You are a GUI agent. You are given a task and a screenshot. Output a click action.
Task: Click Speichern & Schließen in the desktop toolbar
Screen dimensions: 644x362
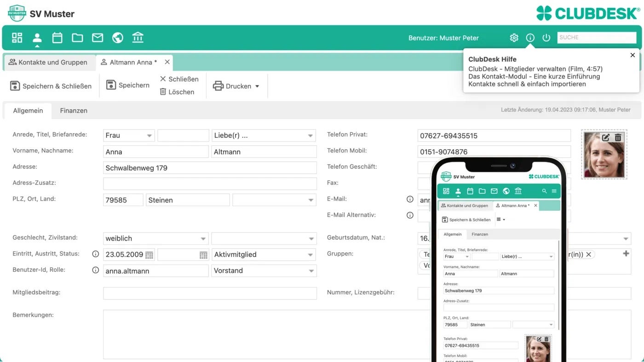pyautogui.click(x=51, y=86)
